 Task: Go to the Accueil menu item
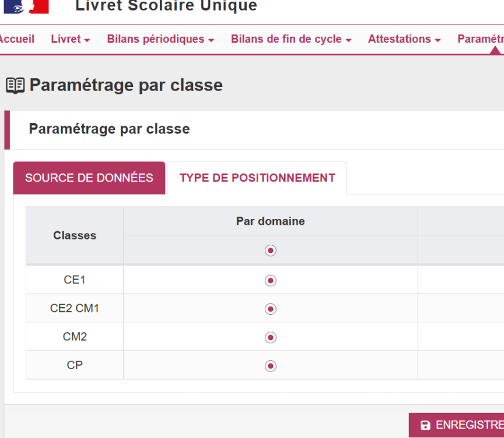click(16, 39)
